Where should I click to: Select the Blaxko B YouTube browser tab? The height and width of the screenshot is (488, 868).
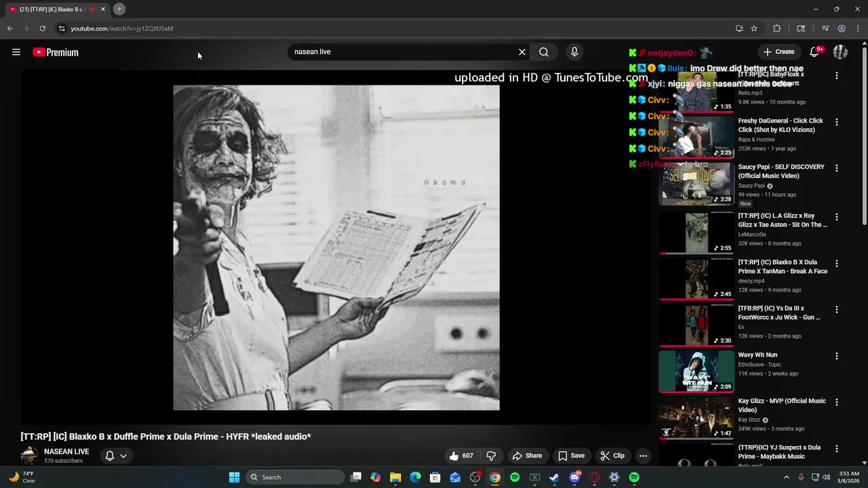coord(57,9)
